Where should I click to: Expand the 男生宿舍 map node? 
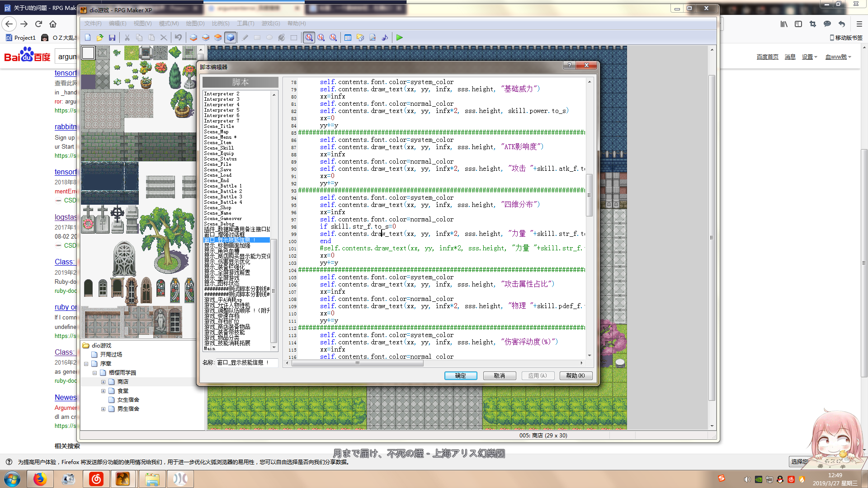click(x=103, y=409)
